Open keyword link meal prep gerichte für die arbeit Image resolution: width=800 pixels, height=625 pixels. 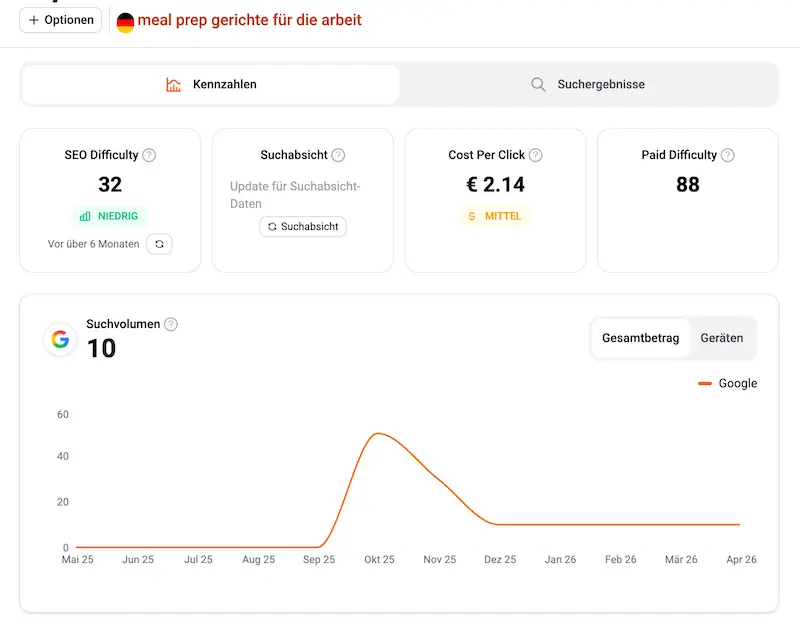249,20
